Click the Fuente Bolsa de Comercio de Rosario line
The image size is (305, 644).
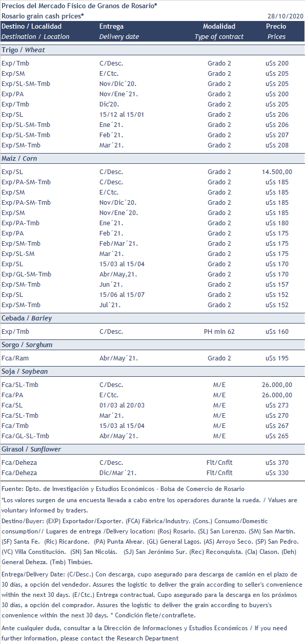[x=123, y=489]
